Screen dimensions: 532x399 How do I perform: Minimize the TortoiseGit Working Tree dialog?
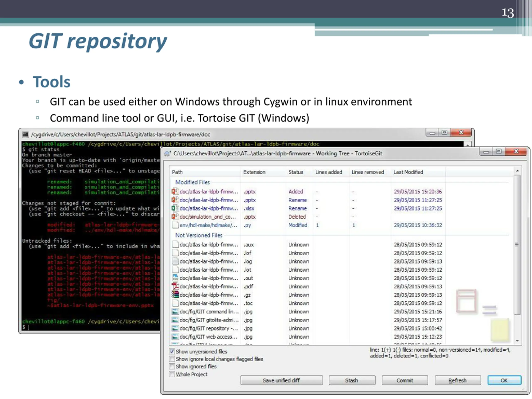click(x=486, y=152)
